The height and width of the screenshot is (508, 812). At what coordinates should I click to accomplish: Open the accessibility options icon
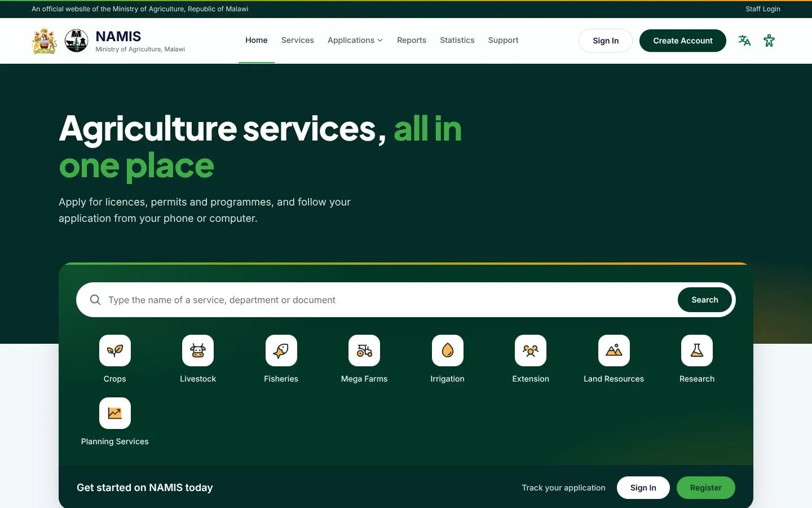coord(769,41)
